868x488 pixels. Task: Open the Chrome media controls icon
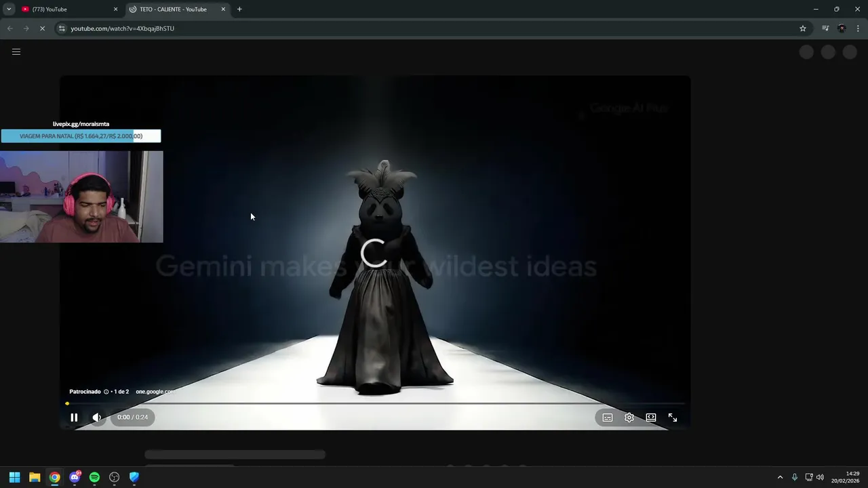825,28
